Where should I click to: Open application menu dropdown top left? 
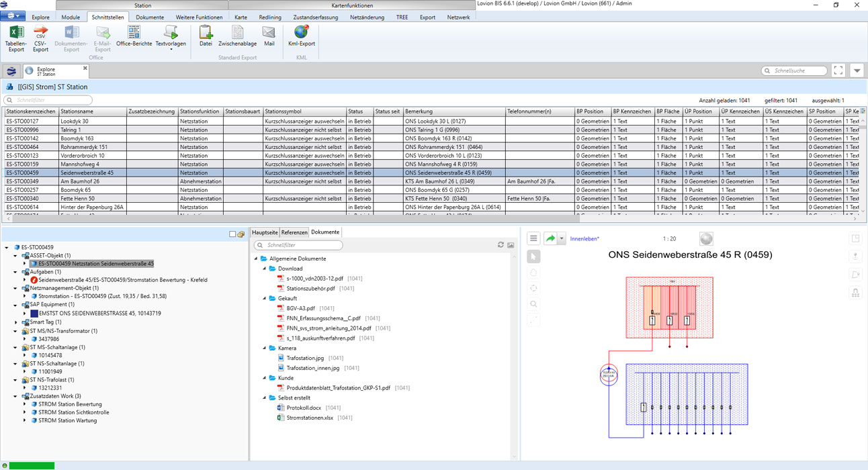click(x=13, y=17)
